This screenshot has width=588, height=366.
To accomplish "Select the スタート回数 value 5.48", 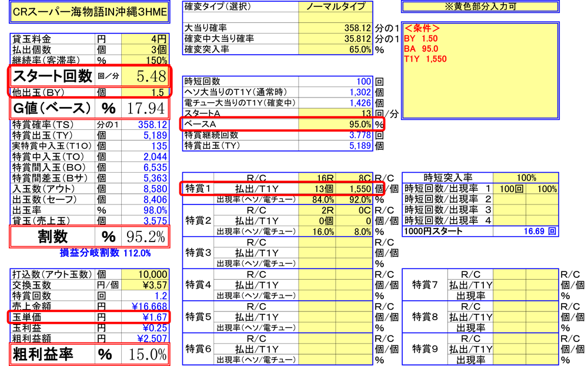I will click(x=145, y=76).
